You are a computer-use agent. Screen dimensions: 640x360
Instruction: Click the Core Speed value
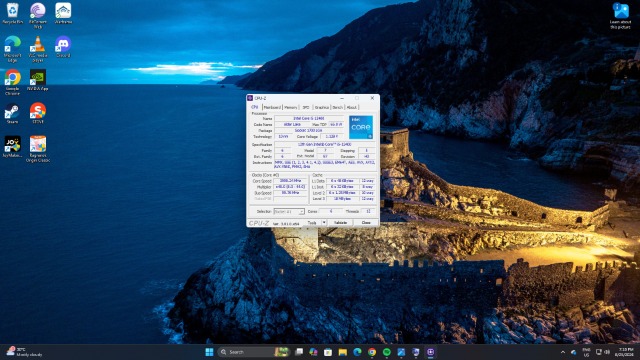point(290,180)
